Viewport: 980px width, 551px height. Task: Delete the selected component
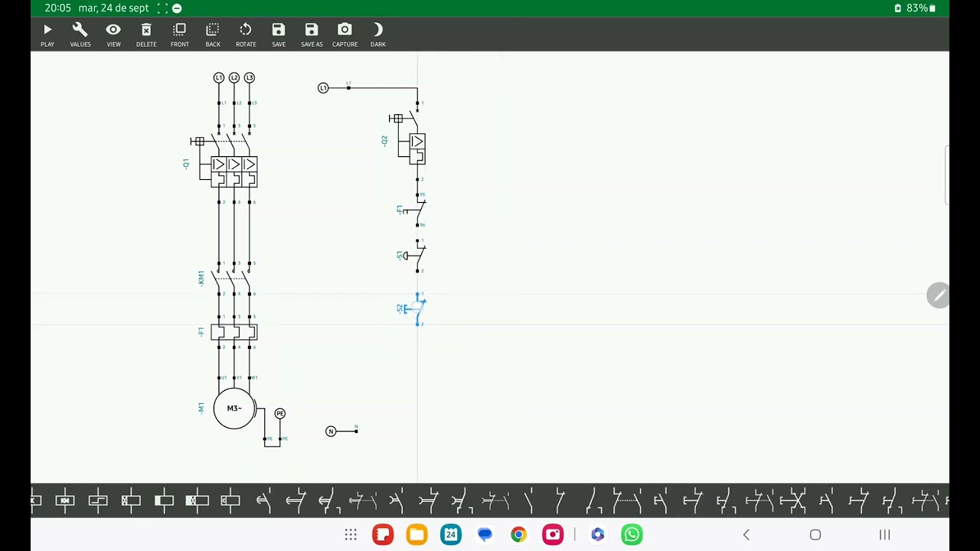coord(146,34)
